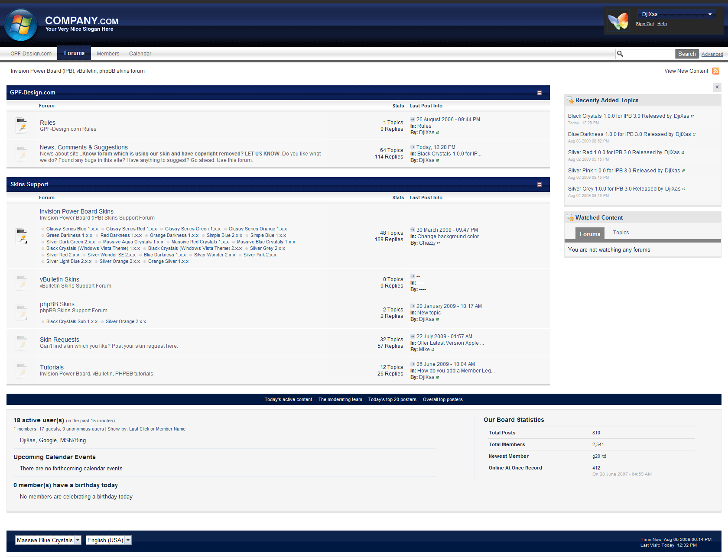Click profile icon next to Chazzy
The width and height of the screenshot is (728, 560).
pyautogui.click(x=439, y=243)
